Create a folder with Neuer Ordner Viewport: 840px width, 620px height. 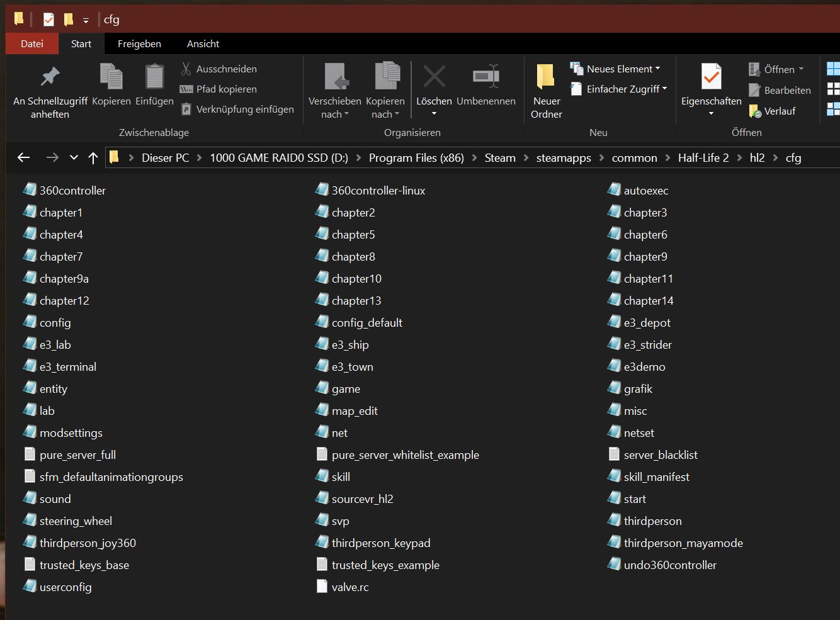click(x=546, y=91)
